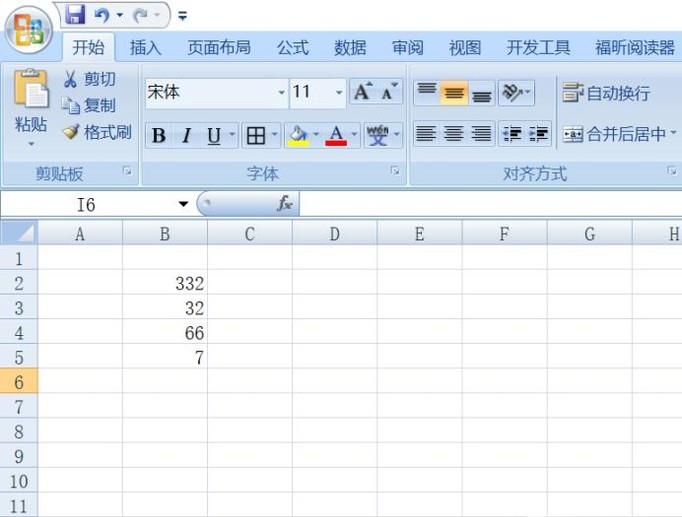Apply cell borders button
This screenshot has width=682, height=517.
256,136
